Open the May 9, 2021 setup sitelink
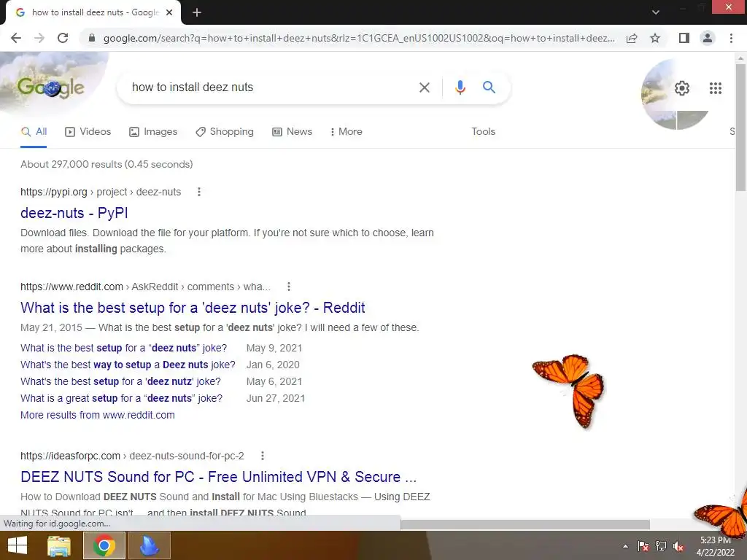The height and width of the screenshot is (560, 747). (x=124, y=348)
